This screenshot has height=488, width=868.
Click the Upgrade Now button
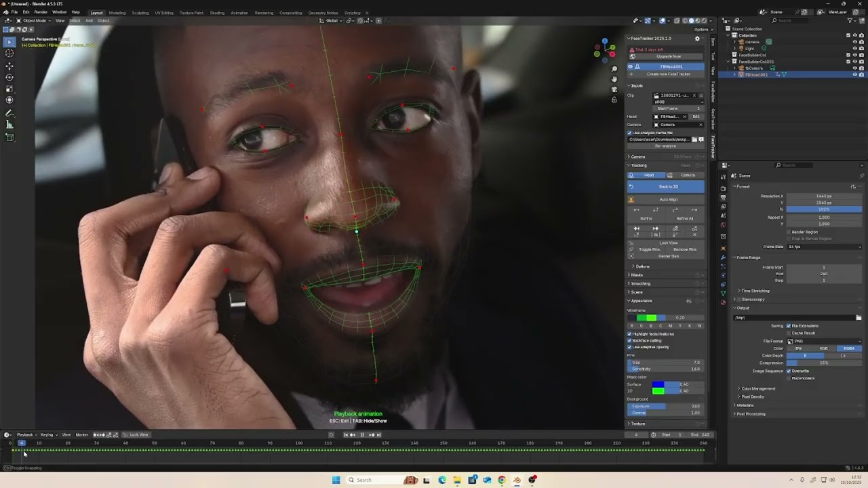tap(668, 56)
